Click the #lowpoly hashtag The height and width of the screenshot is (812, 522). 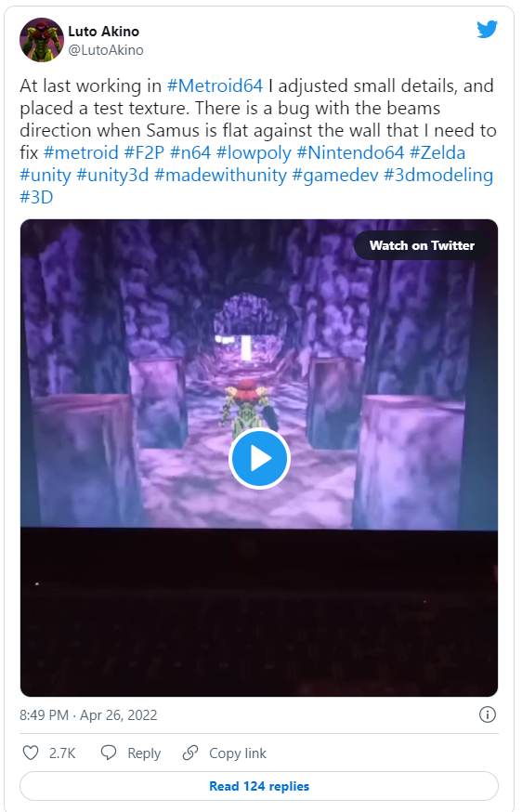[254, 152]
